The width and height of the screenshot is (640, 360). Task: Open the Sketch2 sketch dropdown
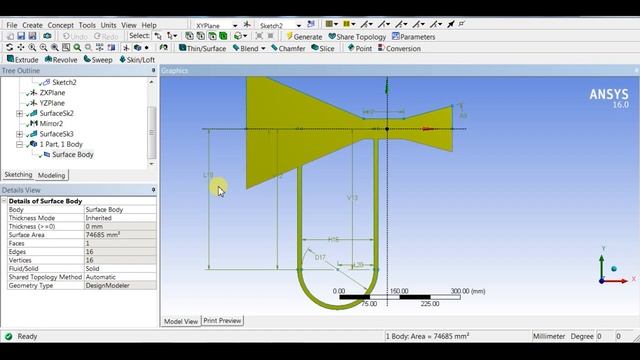pos(299,25)
